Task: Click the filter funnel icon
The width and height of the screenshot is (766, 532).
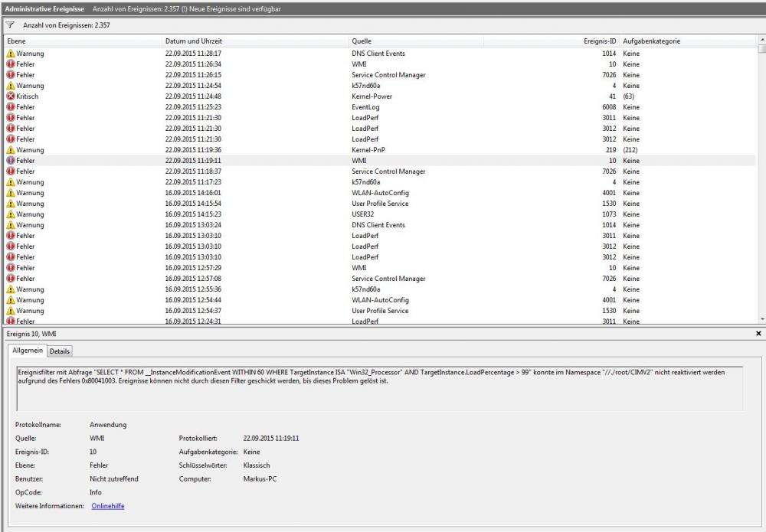Action: point(11,25)
